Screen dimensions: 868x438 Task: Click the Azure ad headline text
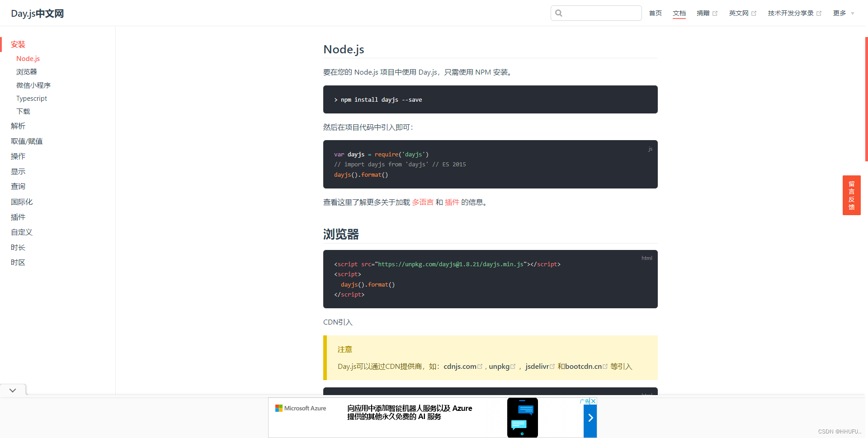[410, 412]
